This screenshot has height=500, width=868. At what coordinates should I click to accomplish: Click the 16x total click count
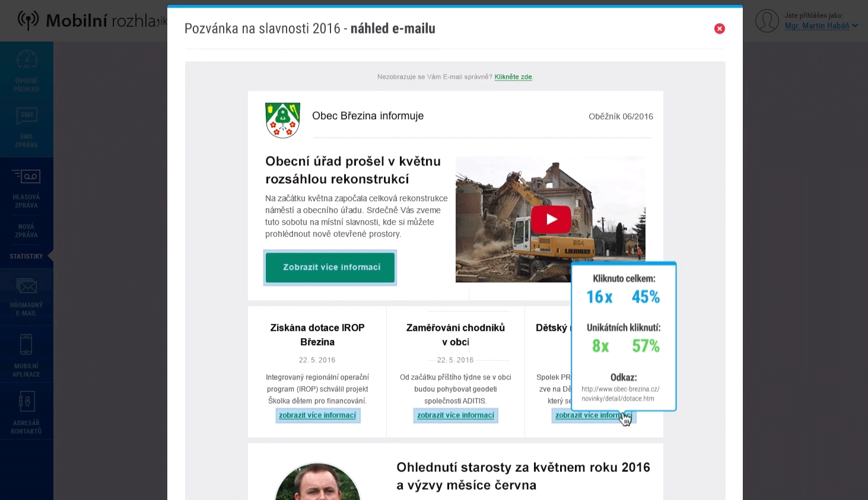[x=599, y=297]
